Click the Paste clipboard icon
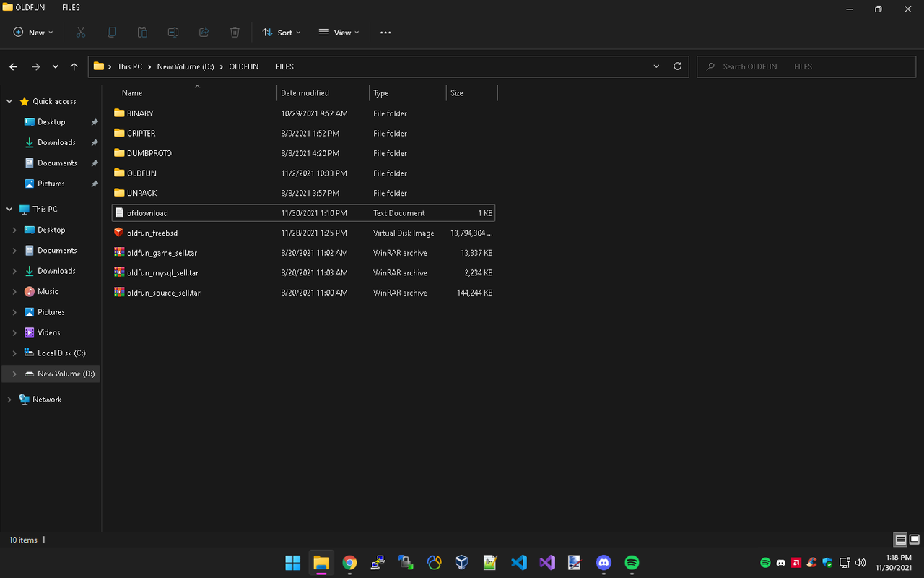This screenshot has height=578, width=924. point(142,33)
